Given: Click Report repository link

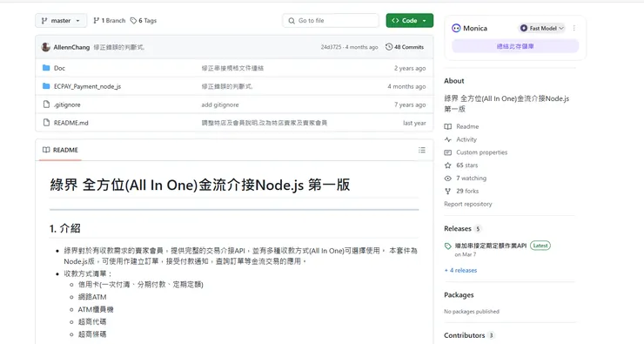Looking at the screenshot, I should tap(468, 205).
